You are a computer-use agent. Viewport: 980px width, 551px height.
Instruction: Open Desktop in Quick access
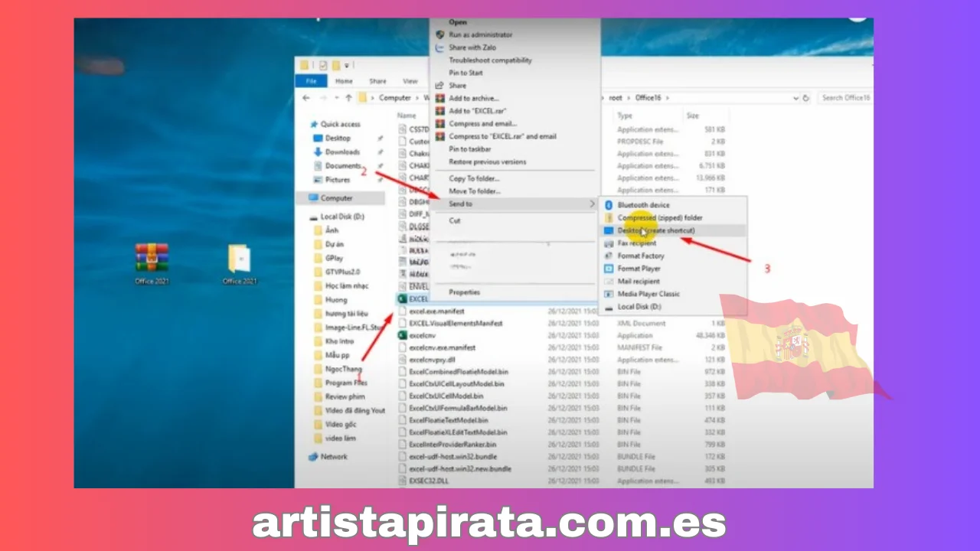338,139
